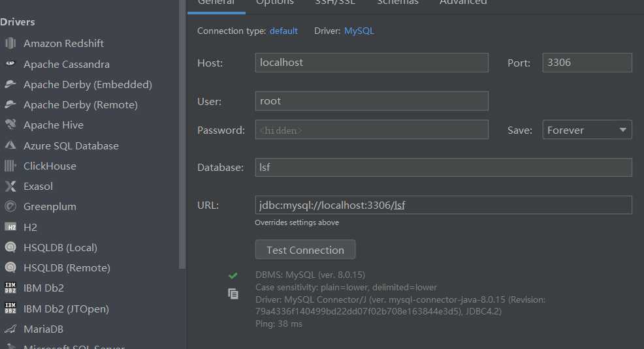Open Connection type default dropdown link

click(283, 31)
